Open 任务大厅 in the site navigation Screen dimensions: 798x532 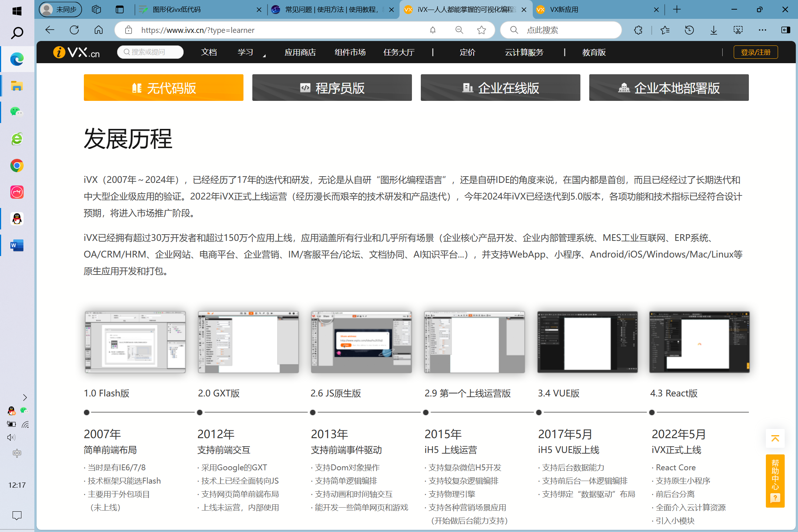(399, 52)
